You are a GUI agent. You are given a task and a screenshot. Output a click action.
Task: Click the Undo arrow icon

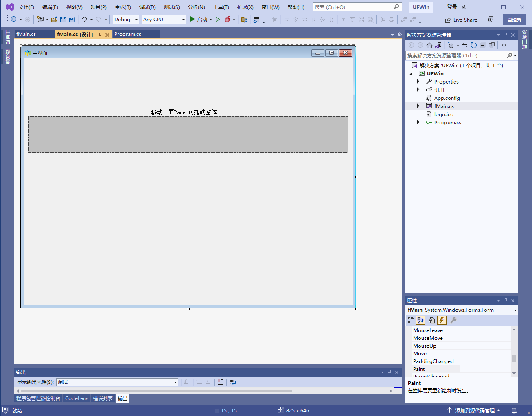point(84,19)
